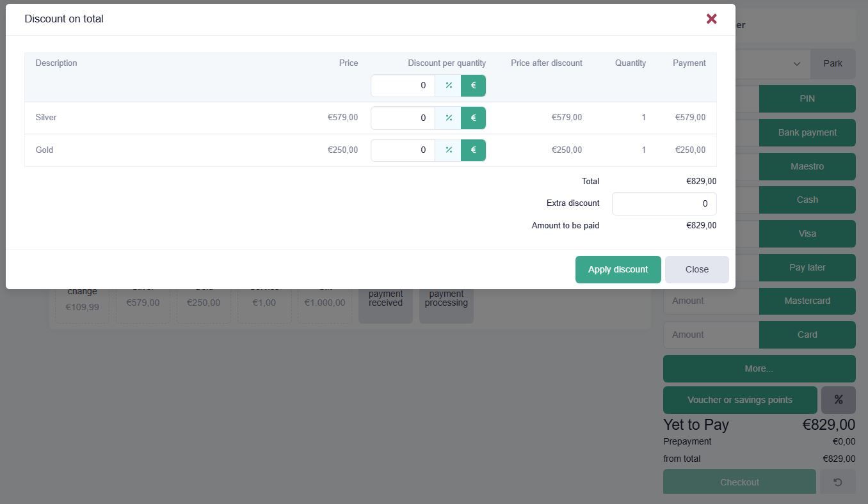
Task: Set Silver discount to euro mode
Action: (474, 118)
